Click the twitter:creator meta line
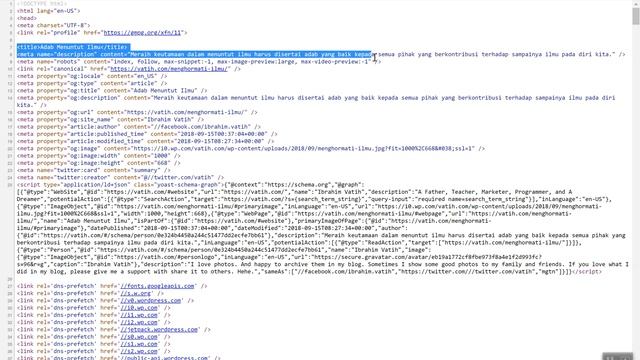Viewport: 640px width, 360px height. point(120,178)
